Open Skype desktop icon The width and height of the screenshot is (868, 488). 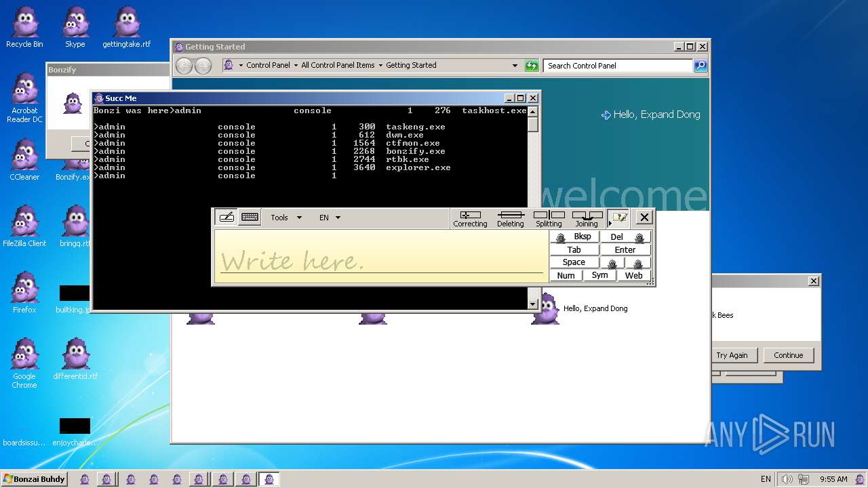click(x=75, y=27)
